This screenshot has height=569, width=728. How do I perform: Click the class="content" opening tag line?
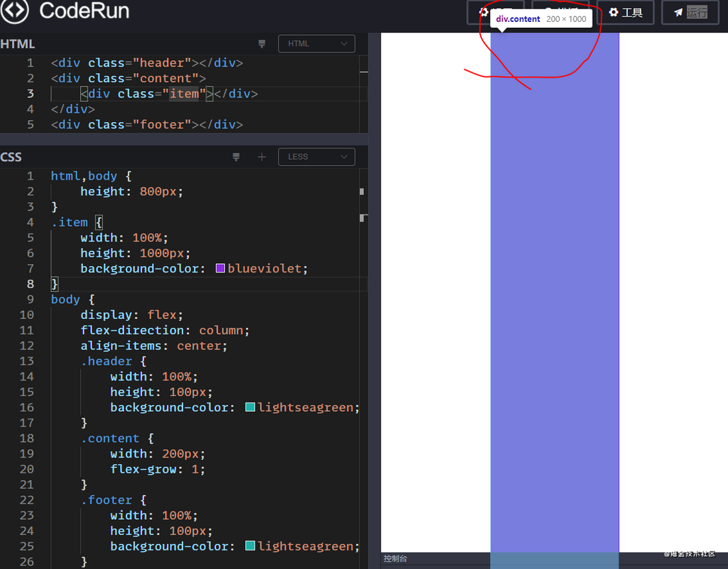pos(128,78)
